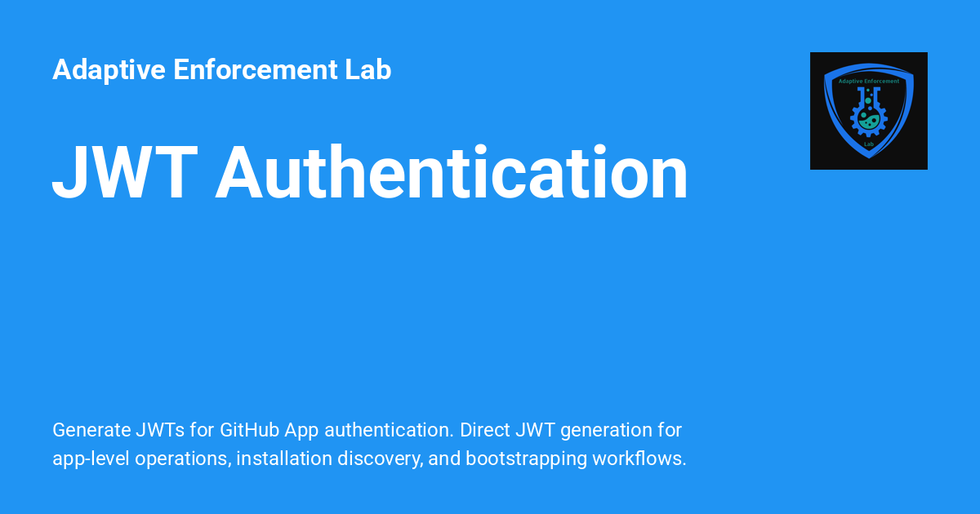
Task: Click the Adaptive Enforcement Lab shield logo
Action: (x=868, y=111)
